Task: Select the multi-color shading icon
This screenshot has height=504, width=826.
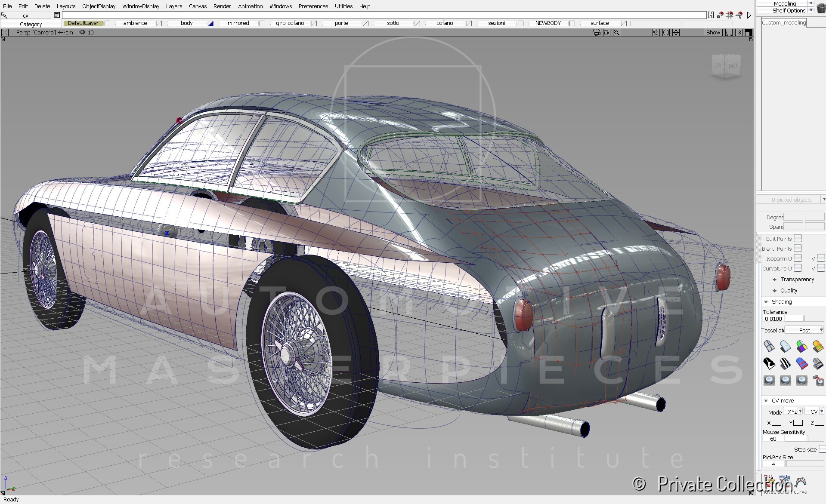Action: point(801,346)
